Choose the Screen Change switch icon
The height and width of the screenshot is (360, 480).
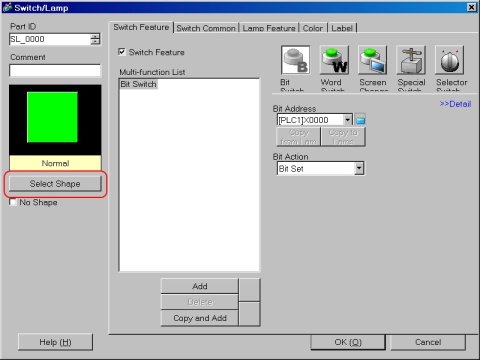click(x=373, y=60)
